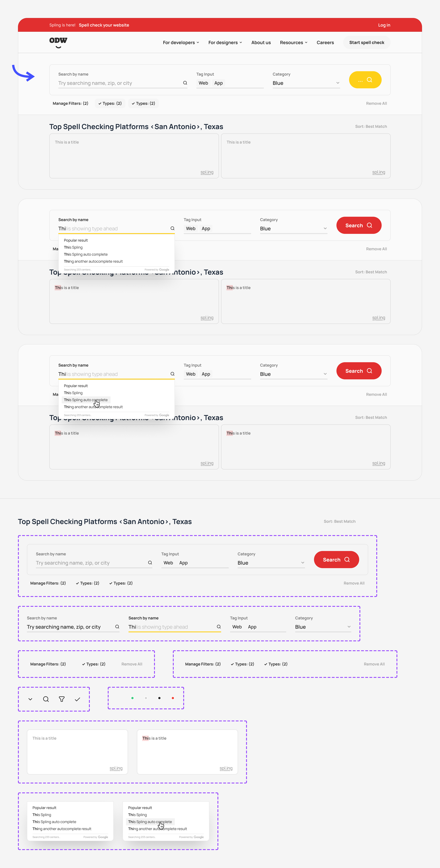
Task: Toggle second 'Types: (2)' chip in dashed search panel
Action: click(x=121, y=583)
